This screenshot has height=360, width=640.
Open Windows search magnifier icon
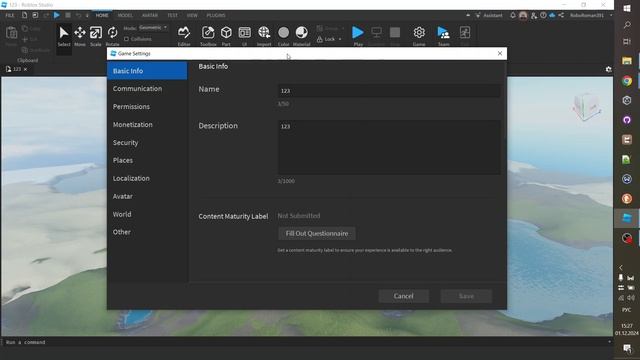click(x=627, y=25)
